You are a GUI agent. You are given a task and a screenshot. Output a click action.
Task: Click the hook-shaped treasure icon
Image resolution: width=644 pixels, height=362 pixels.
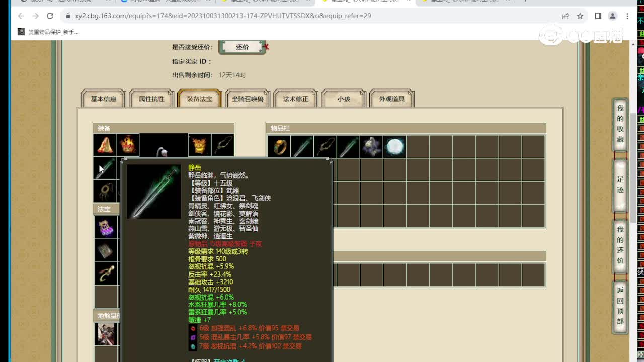click(x=106, y=273)
